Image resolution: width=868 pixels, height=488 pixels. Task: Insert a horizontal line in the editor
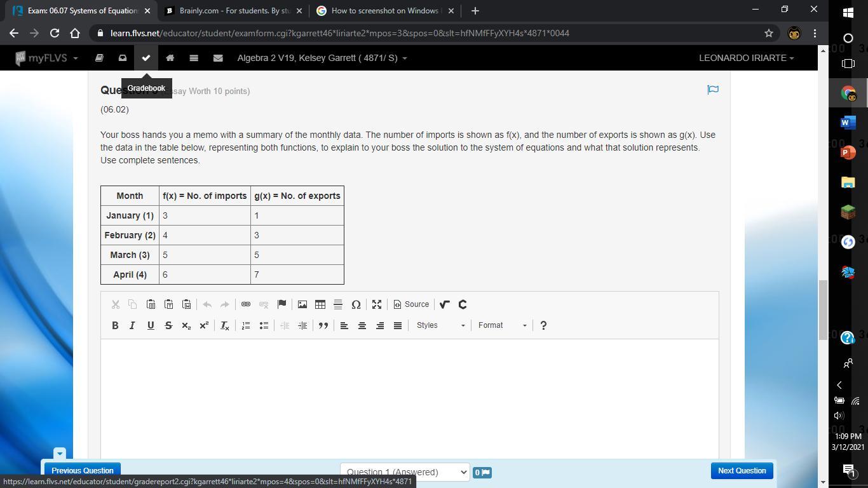pos(338,304)
